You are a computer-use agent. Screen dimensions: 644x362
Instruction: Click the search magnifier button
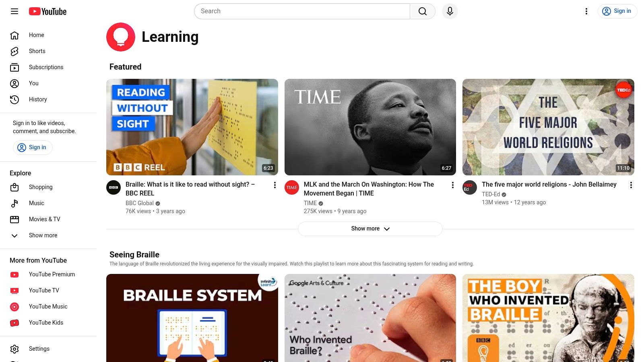point(423,11)
